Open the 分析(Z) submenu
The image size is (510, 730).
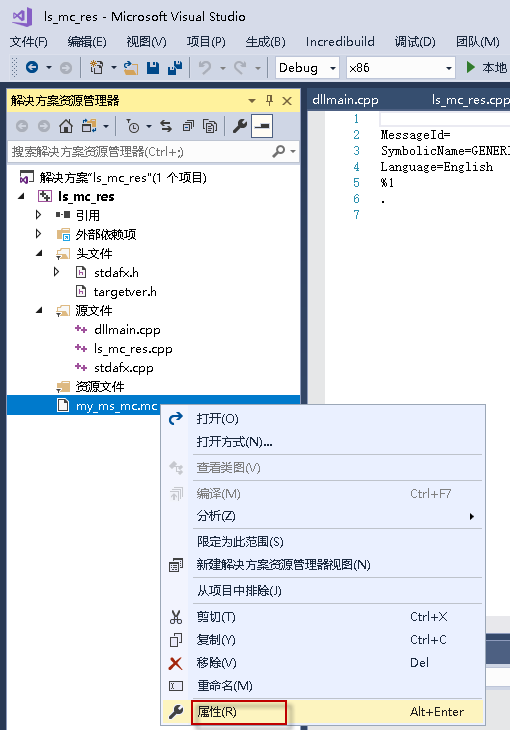pos(323,516)
